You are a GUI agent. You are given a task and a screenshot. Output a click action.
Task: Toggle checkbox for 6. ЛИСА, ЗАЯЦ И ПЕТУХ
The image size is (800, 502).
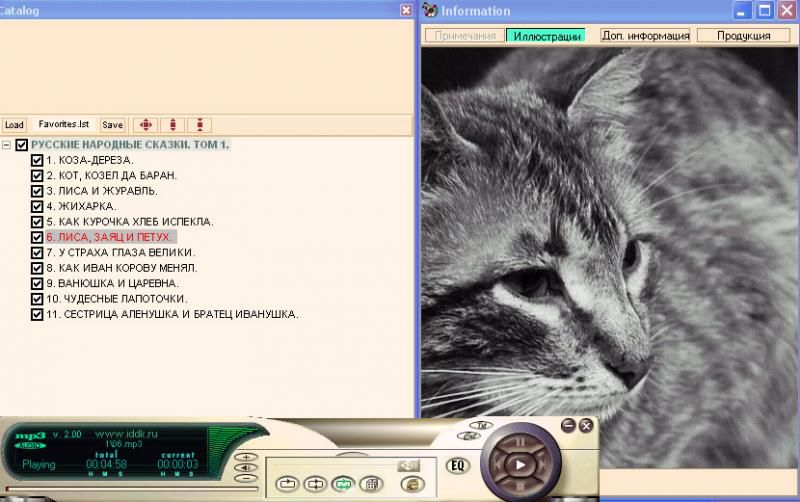point(37,237)
